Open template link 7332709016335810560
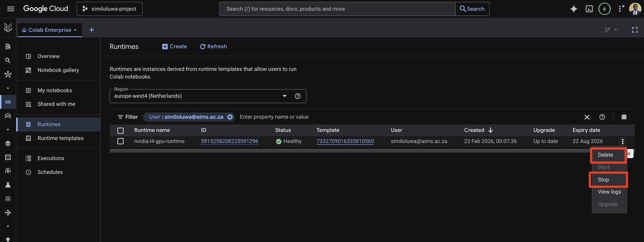 (x=345, y=141)
